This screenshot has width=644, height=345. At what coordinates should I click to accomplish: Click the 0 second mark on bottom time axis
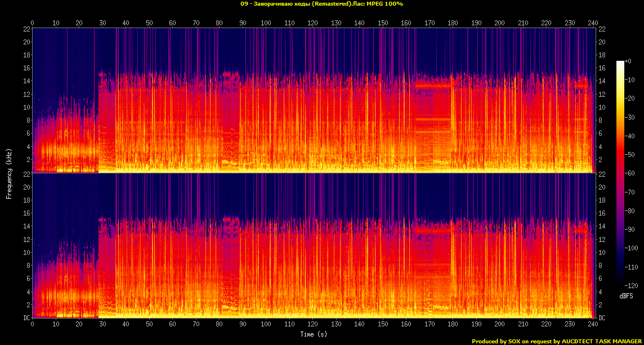pyautogui.click(x=33, y=325)
